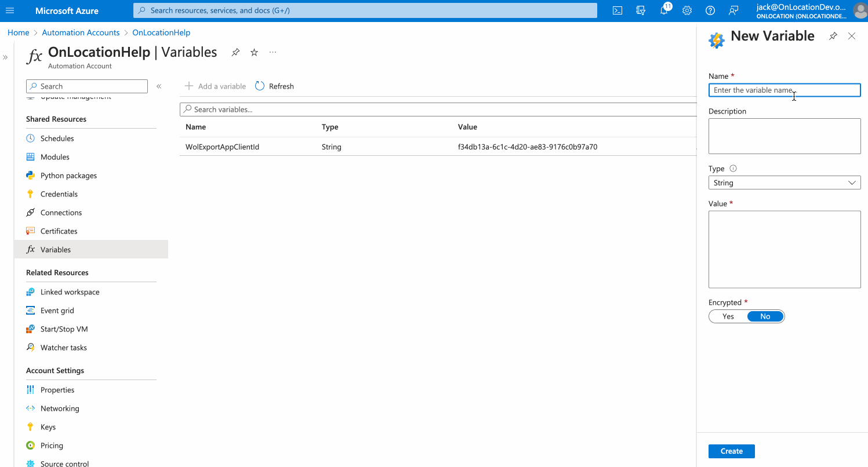Favorite the page with the star icon
Screen dimensions: 868x467
[x=254, y=53]
